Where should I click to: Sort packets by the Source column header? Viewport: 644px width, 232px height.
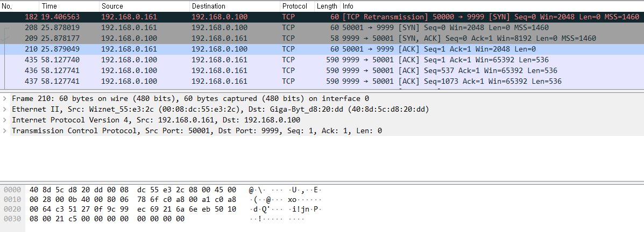coord(144,6)
